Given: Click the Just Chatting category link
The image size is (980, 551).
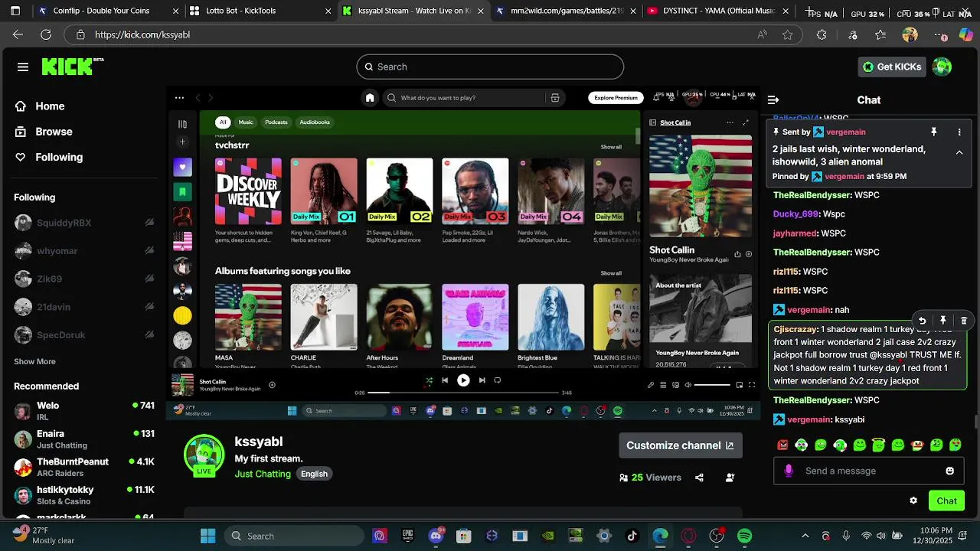Looking at the screenshot, I should pos(263,474).
